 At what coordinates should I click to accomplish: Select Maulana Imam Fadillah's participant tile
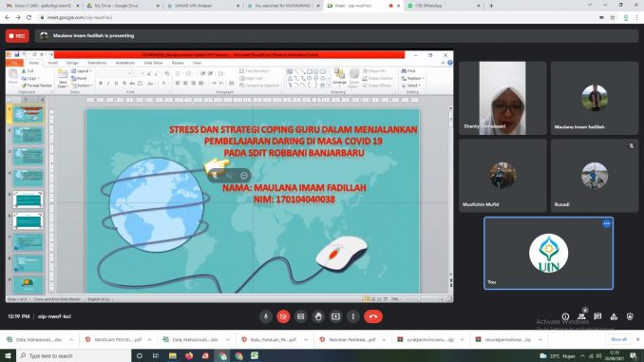[595, 98]
